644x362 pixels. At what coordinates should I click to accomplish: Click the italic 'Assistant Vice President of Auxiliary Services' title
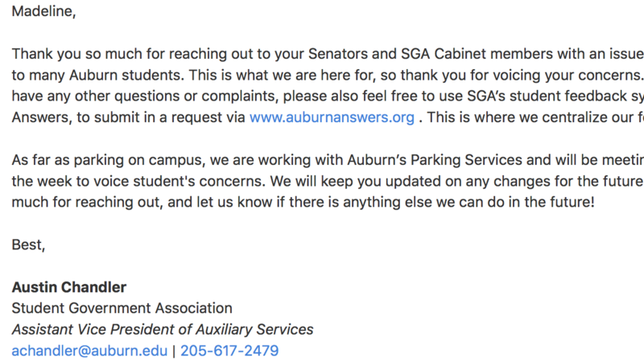click(x=163, y=330)
